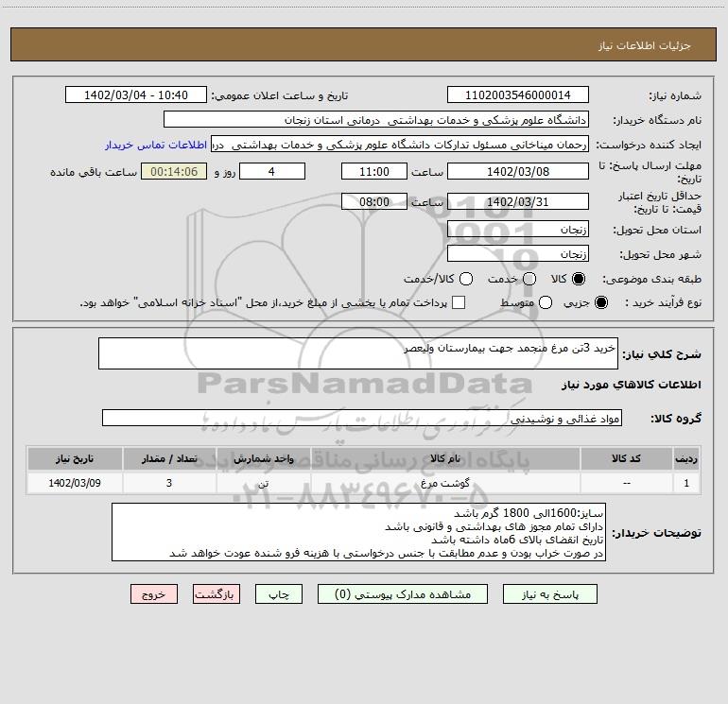
Task: Click the تاریخ نیاز column header
Action: (x=75, y=458)
